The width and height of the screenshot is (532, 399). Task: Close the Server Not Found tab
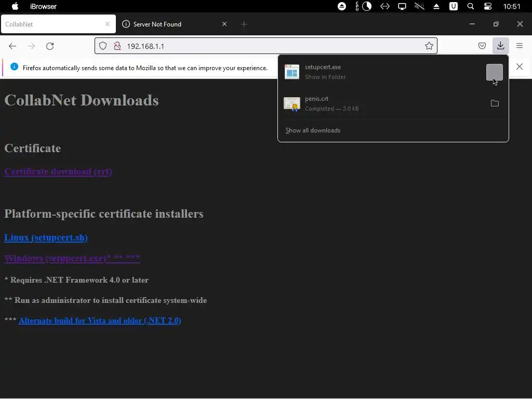224,24
